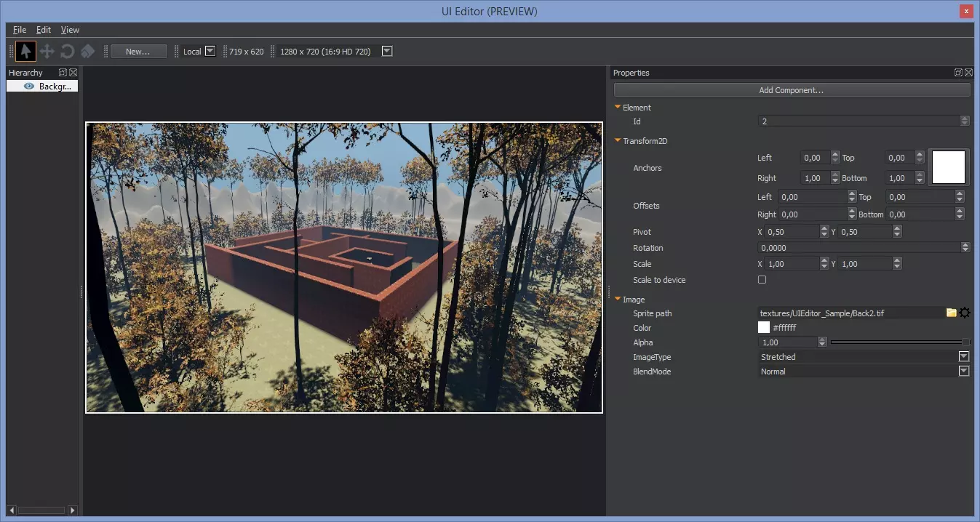The width and height of the screenshot is (980, 522).
Task: Open the anchor preset box
Action: 949,167
